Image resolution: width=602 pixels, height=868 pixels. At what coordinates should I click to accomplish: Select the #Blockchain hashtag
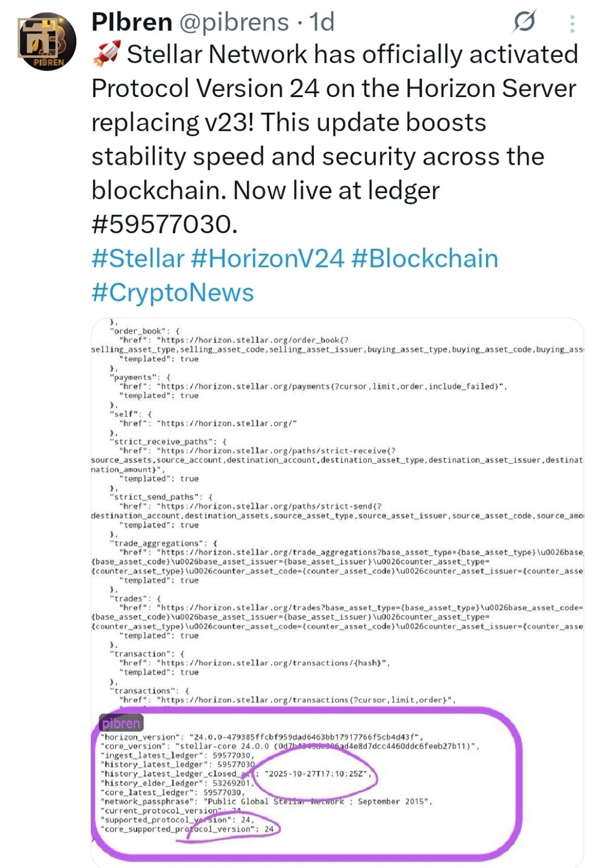point(424,259)
